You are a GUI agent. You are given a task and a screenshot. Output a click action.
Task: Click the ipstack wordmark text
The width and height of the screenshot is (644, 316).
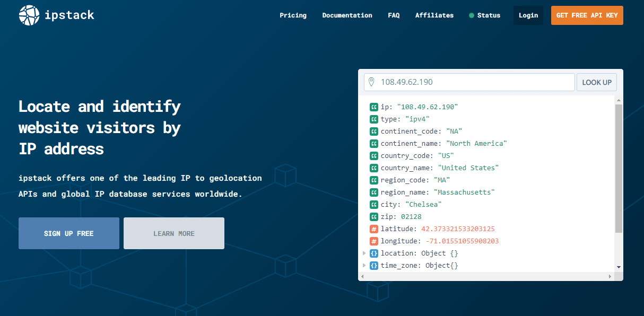click(70, 15)
